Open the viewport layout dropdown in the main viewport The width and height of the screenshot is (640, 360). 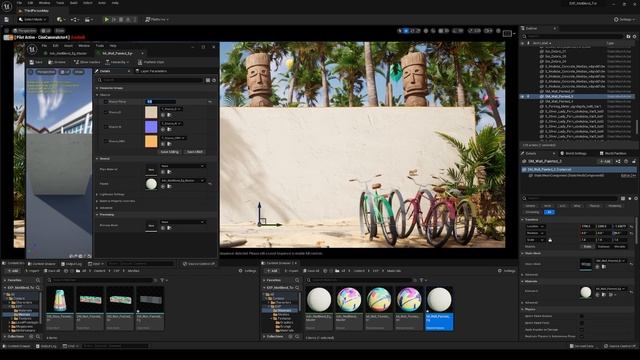coord(509,33)
